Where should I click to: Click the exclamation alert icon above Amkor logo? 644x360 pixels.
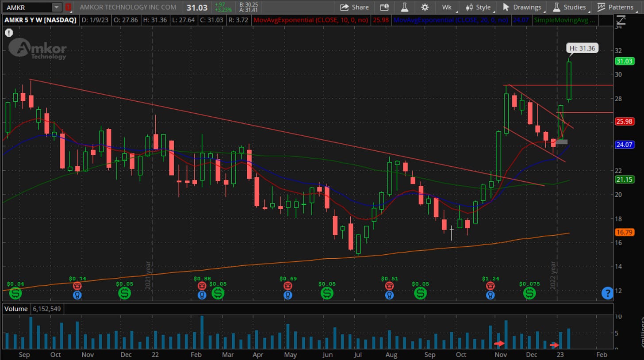point(9,33)
